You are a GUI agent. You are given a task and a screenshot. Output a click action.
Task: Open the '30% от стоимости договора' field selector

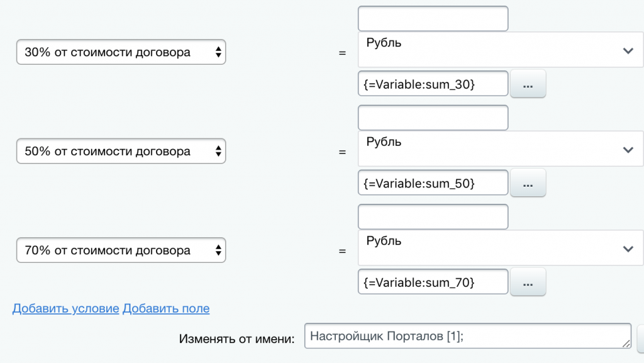tap(121, 52)
